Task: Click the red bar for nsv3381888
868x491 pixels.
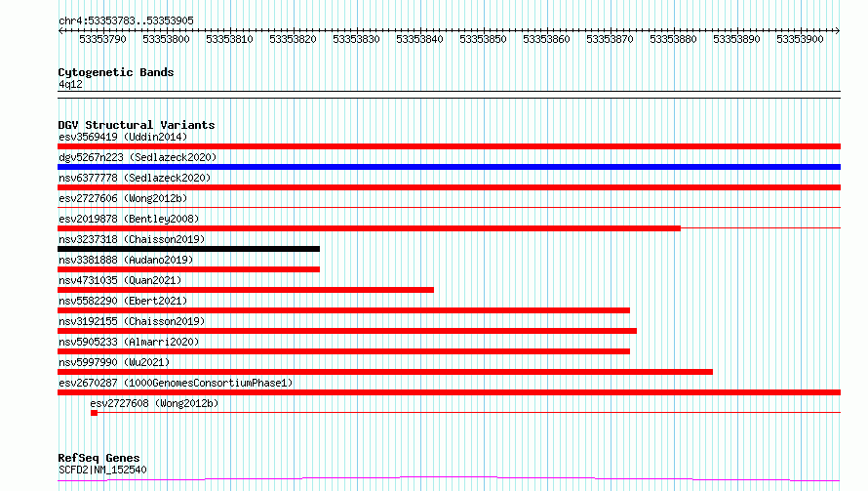Action: 189,269
